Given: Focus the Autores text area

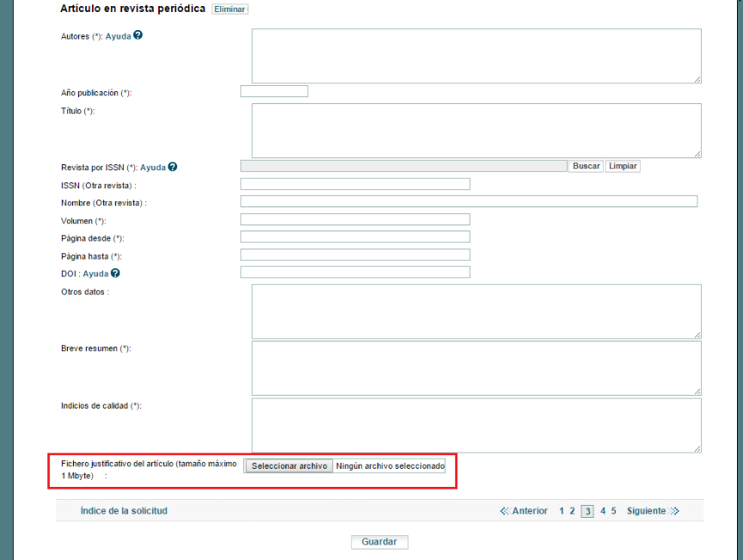Looking at the screenshot, I should coord(476,56).
